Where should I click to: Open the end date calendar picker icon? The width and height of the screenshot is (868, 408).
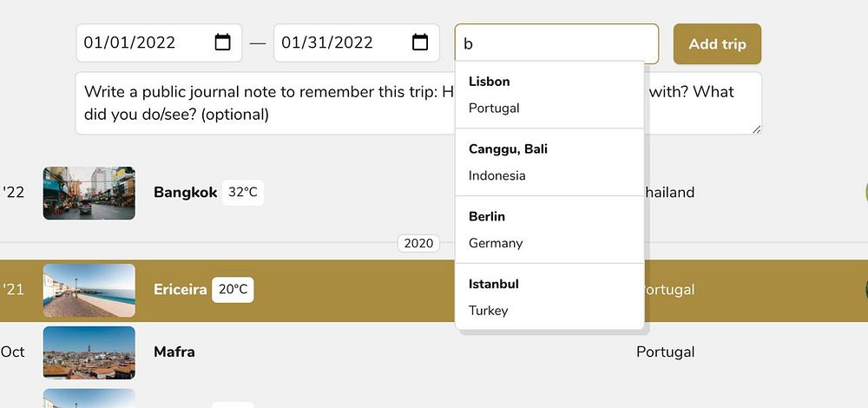[420, 43]
